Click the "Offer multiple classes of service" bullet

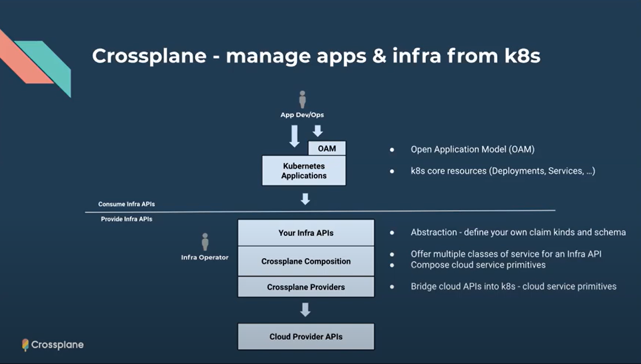tap(506, 254)
